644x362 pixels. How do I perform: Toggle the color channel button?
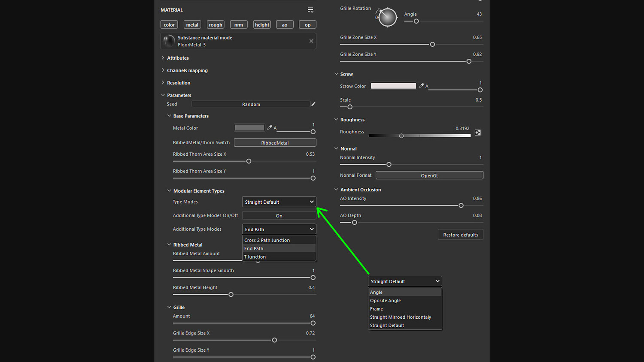(169, 25)
